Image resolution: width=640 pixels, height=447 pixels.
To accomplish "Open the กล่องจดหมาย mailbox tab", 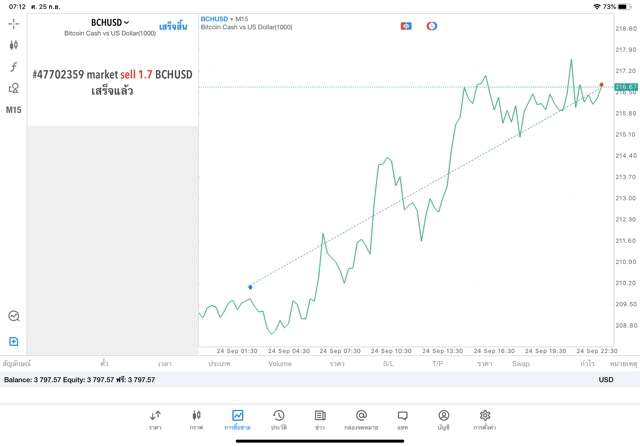I will pyautogui.click(x=361, y=420).
